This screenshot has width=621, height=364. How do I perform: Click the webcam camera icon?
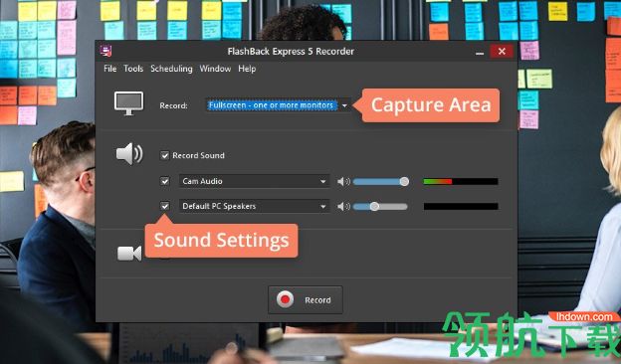click(129, 254)
